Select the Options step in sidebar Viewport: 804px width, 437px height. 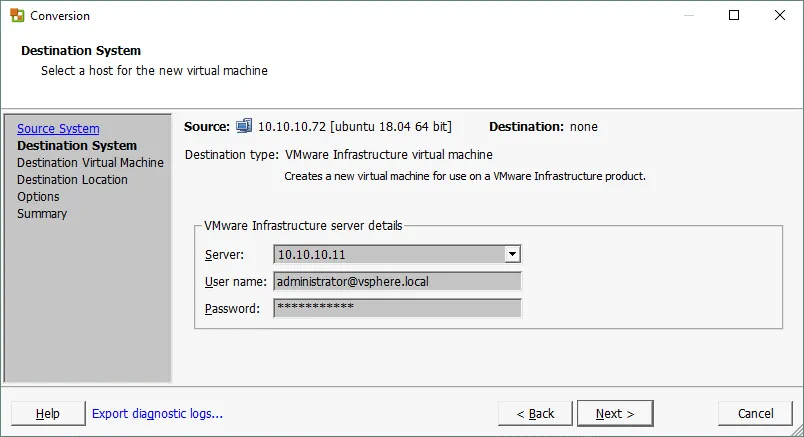click(38, 197)
